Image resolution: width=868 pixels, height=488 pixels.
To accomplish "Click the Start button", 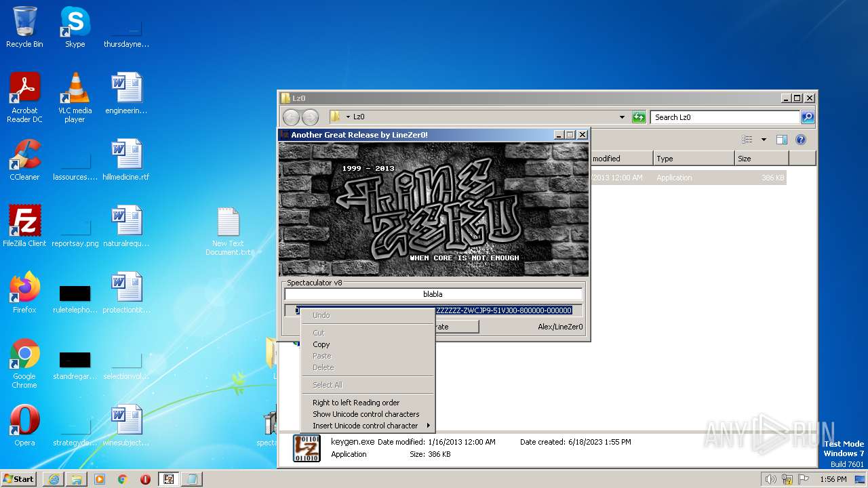I will (x=19, y=479).
